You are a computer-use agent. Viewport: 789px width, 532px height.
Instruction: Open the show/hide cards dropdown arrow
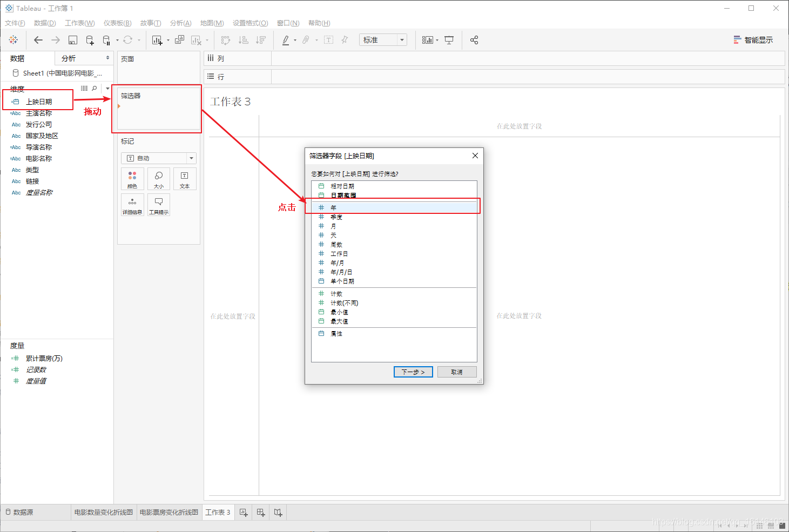tap(437, 40)
